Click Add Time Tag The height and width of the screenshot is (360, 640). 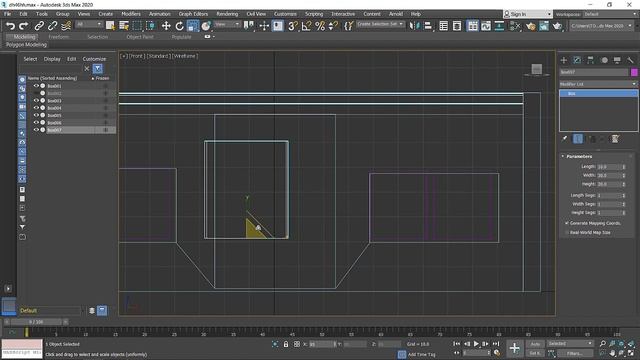(x=422, y=354)
